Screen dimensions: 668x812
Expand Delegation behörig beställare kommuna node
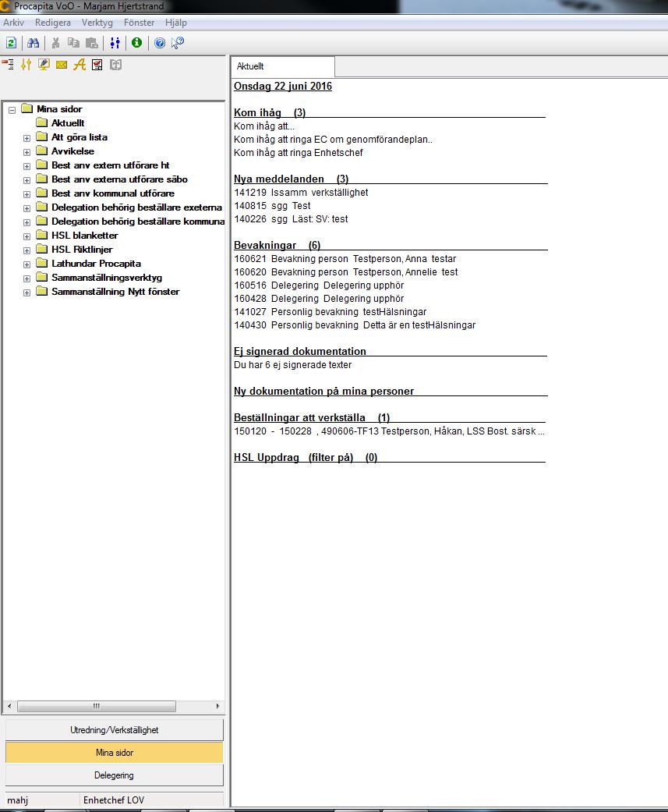[27, 222]
